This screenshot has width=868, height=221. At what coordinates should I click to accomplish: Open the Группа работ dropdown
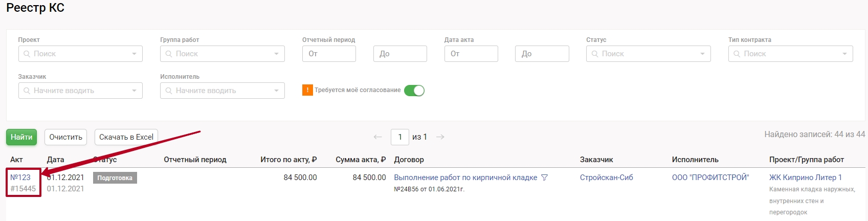click(222, 54)
